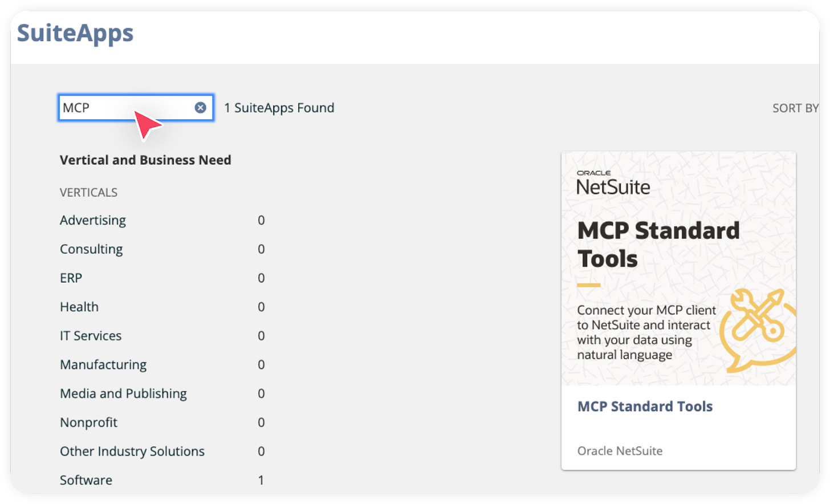Filter by Media and Publishing vertical
Image resolution: width=830 pixels, height=504 pixels.
[123, 394]
